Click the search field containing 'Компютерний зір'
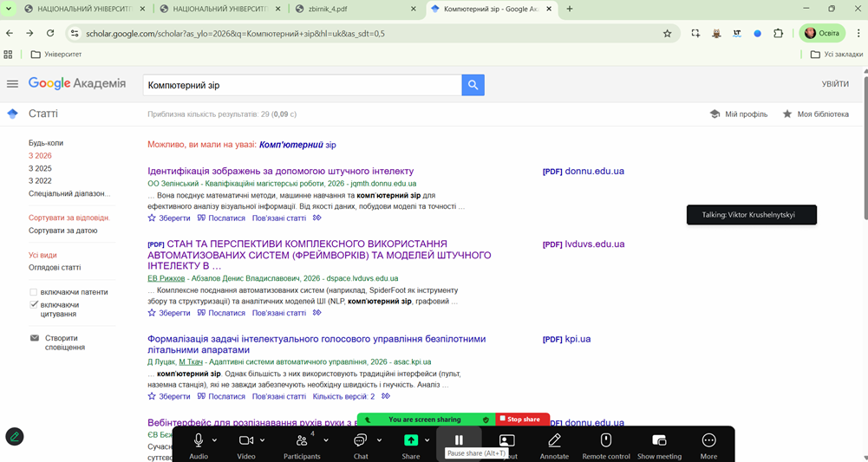 (x=302, y=85)
